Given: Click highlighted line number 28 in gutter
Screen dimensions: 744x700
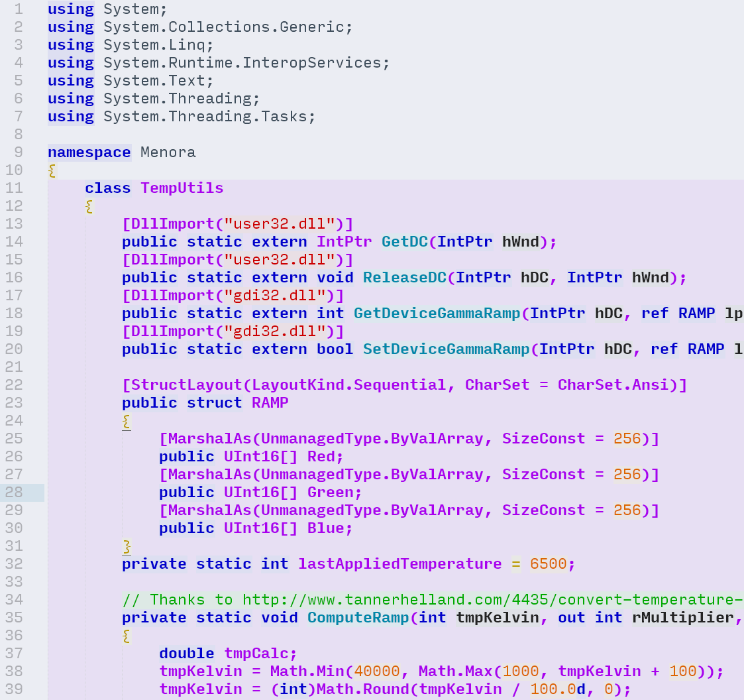Looking at the screenshot, I should tap(14, 493).
